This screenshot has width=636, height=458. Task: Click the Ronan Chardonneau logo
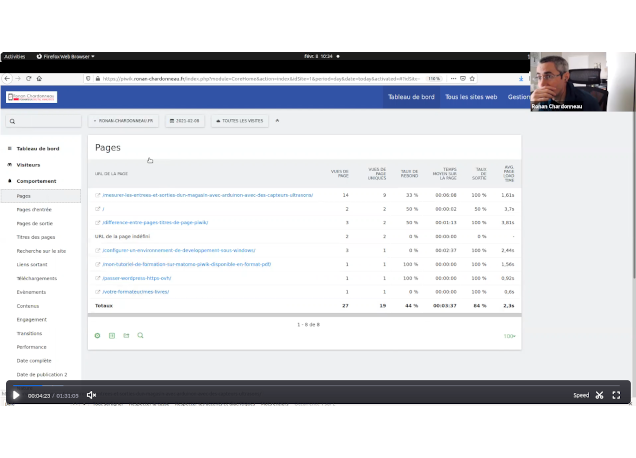coord(32,97)
